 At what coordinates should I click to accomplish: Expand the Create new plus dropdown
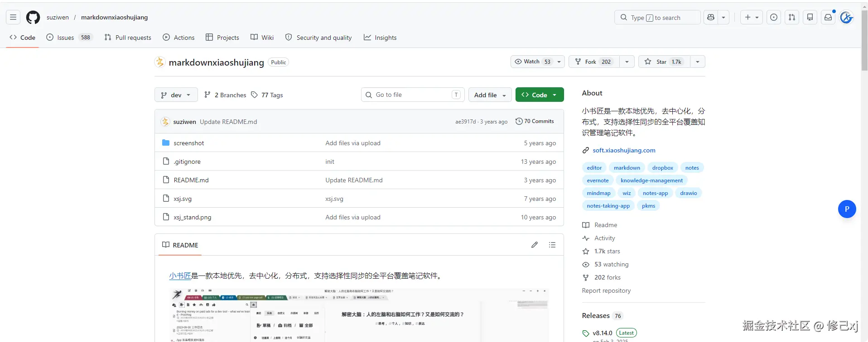(x=752, y=17)
